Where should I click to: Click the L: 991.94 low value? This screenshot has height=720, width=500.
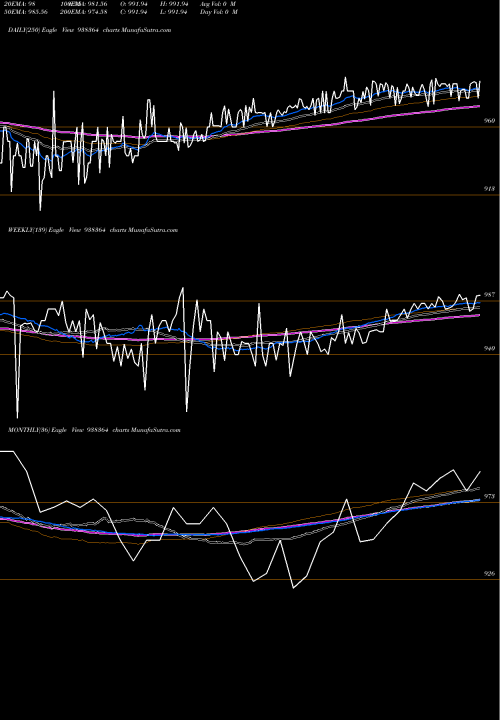pos(174,12)
